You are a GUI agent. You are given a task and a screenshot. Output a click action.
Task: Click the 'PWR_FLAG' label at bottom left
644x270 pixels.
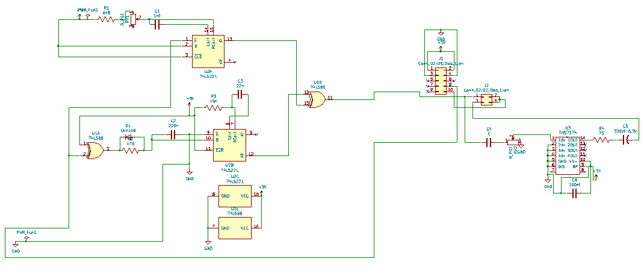click(x=26, y=232)
